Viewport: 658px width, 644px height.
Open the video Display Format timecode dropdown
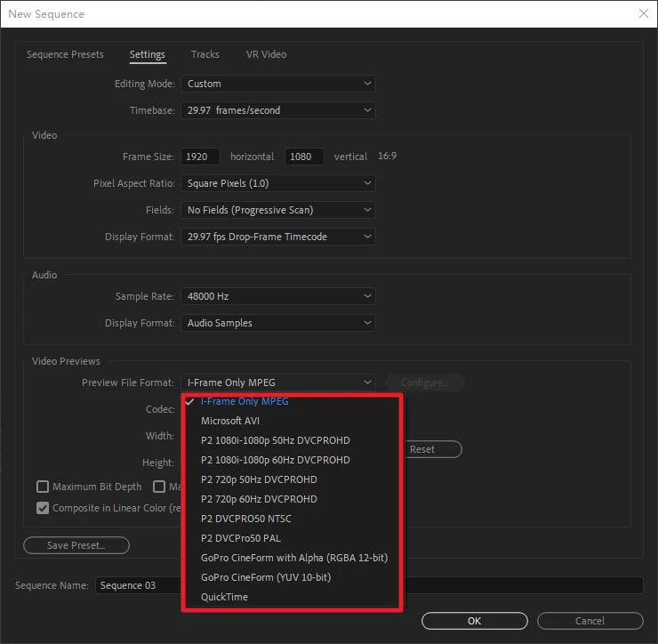click(x=278, y=237)
